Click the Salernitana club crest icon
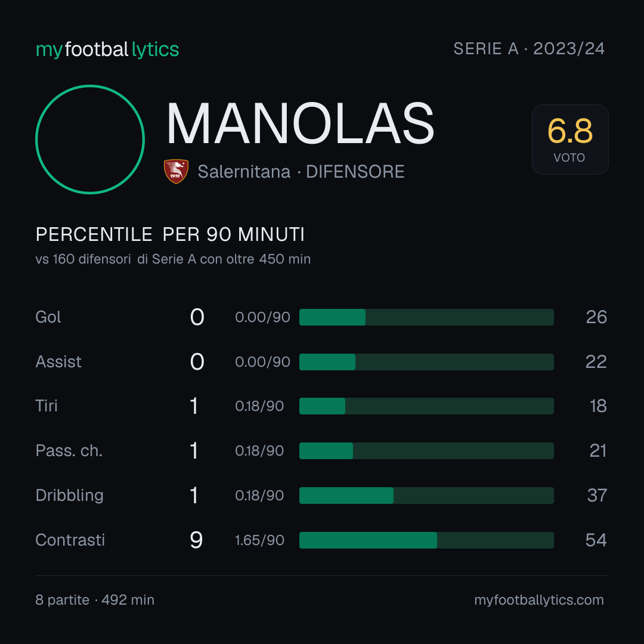The width and height of the screenshot is (644, 644). point(176,171)
